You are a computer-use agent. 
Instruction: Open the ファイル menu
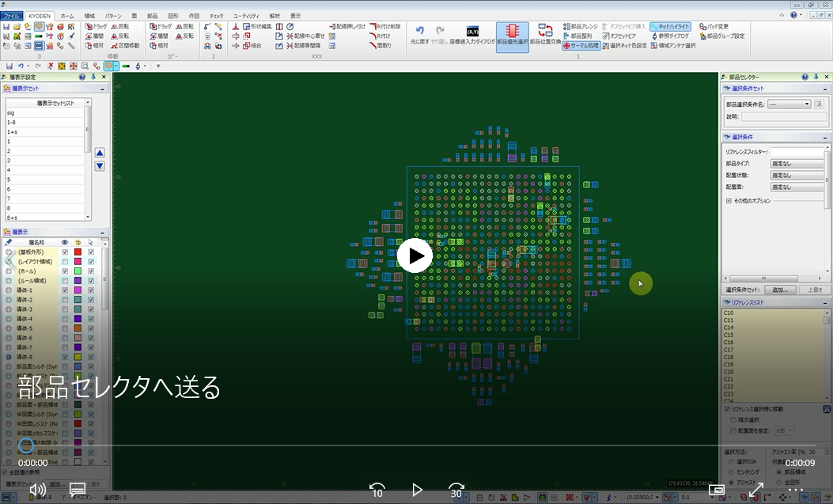pos(12,16)
